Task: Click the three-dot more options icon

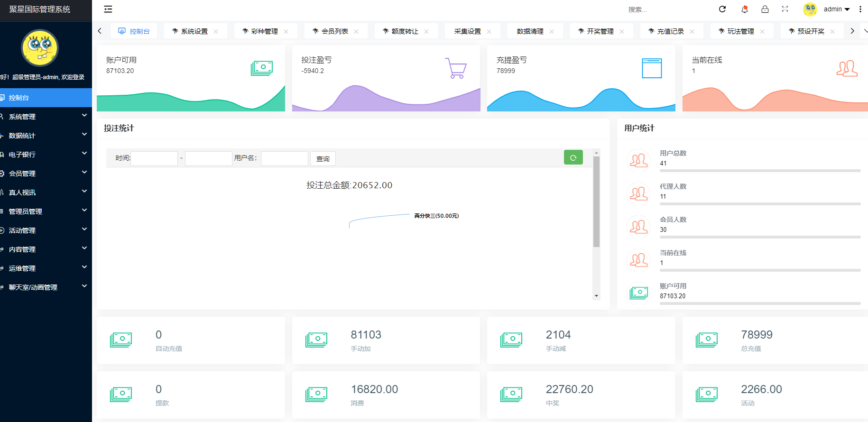Action: [860, 9]
